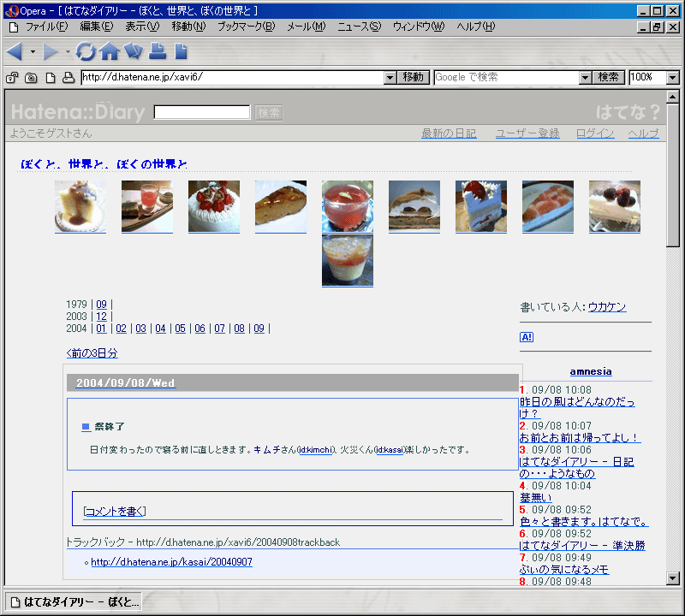Open the 最新の日記 link
The image size is (685, 616).
[449, 133]
